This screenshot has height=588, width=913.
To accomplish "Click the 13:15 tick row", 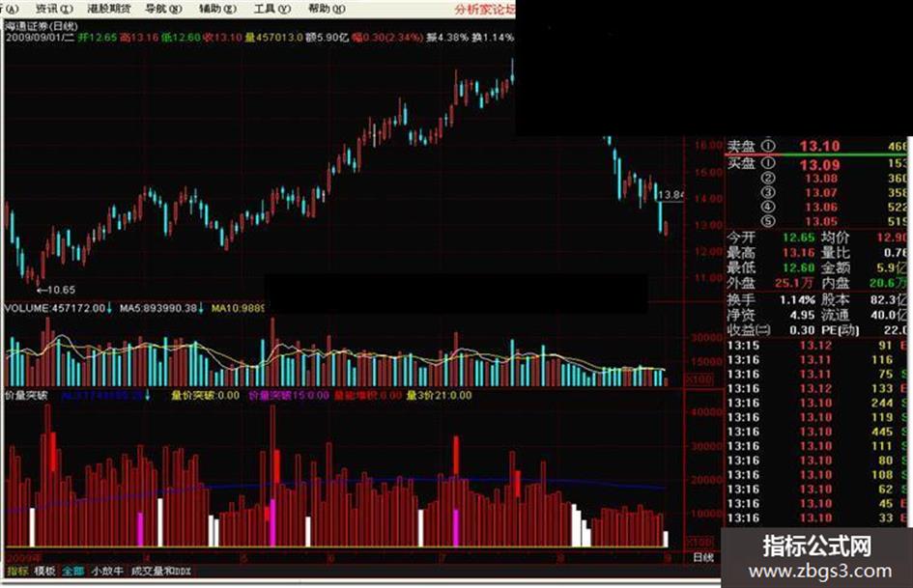I will click(818, 346).
